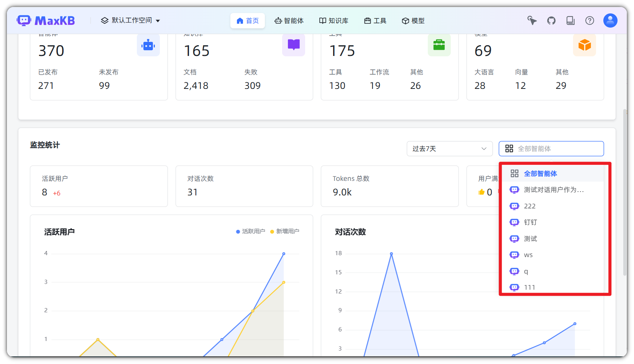The width and height of the screenshot is (634, 364).
Task: Click the help question mark icon
Action: (x=590, y=20)
